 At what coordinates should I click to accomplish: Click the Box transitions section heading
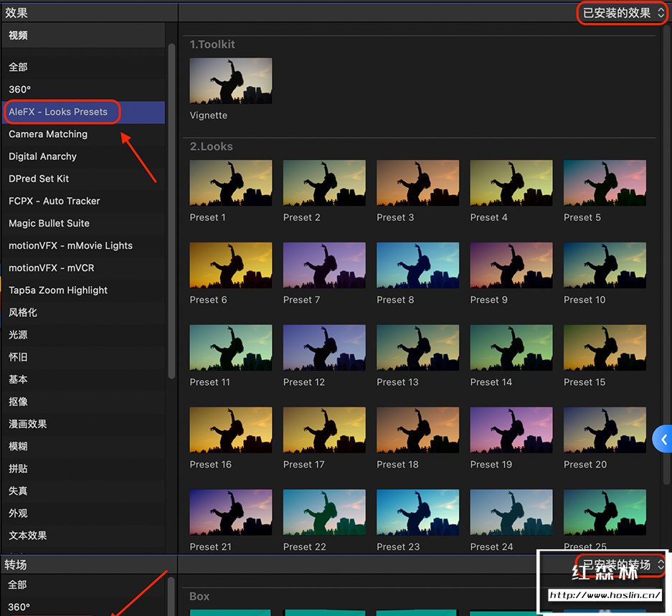point(199,597)
